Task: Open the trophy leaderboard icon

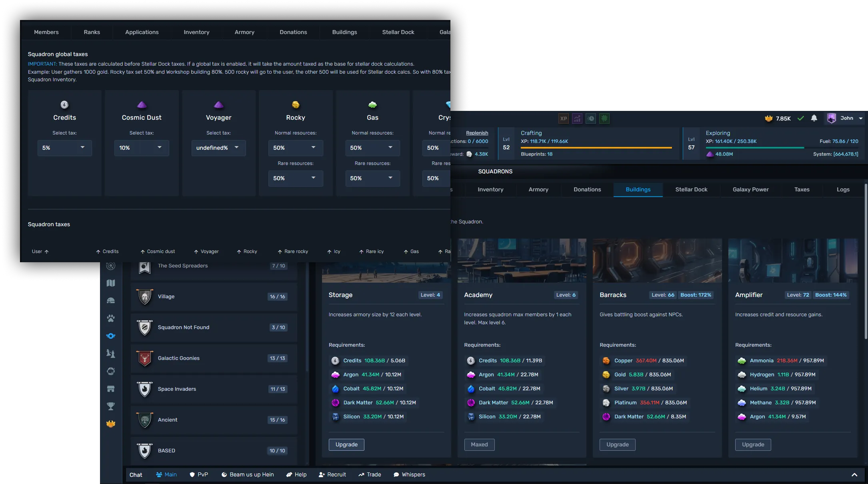Action: [x=111, y=406]
